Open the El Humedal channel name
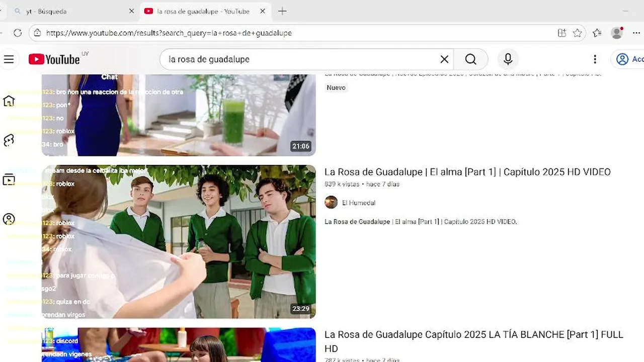Viewport: 644px width, 362px height. 359,203
